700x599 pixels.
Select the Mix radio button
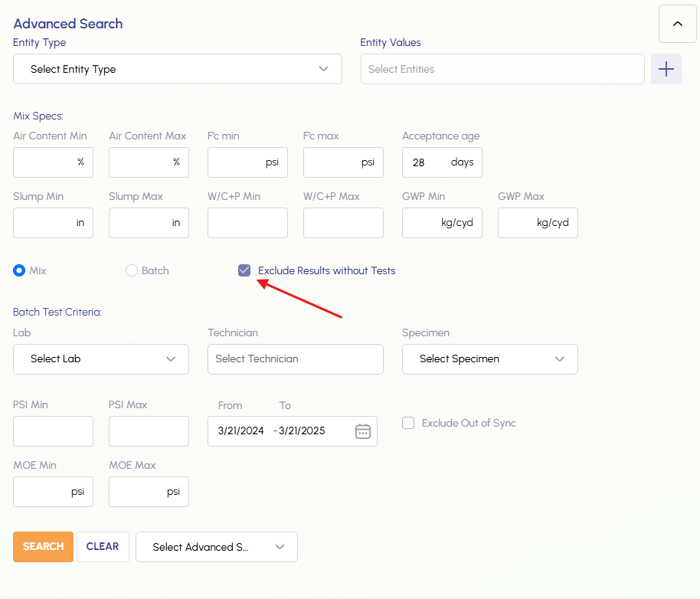pyautogui.click(x=19, y=271)
